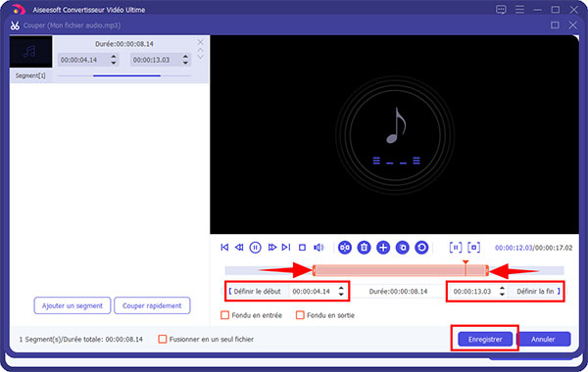Maximize the Couper dialog window

[x=555, y=25]
